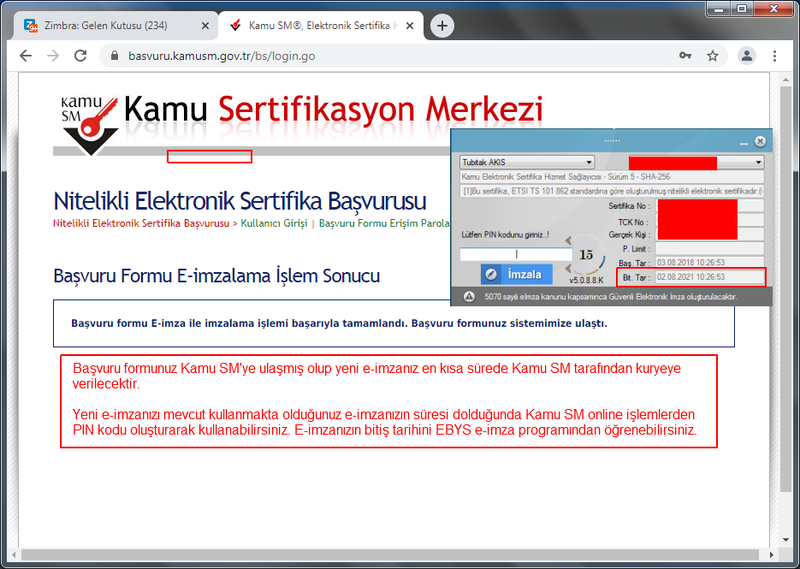The width and height of the screenshot is (800, 569).
Task: Open a new browser tab
Action: pyautogui.click(x=442, y=25)
